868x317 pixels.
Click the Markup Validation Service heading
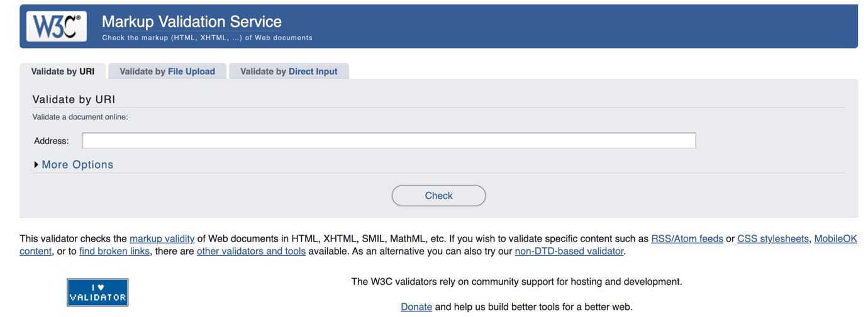pos(192,21)
